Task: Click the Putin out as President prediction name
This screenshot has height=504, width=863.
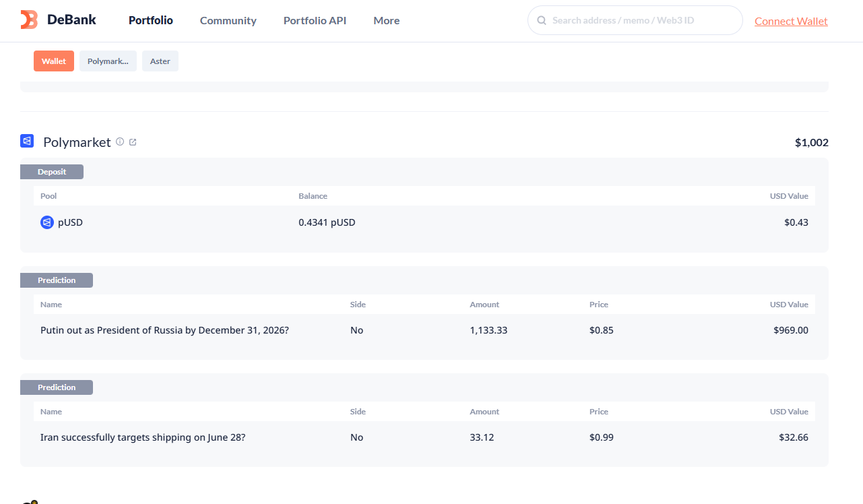Action: coord(164,330)
